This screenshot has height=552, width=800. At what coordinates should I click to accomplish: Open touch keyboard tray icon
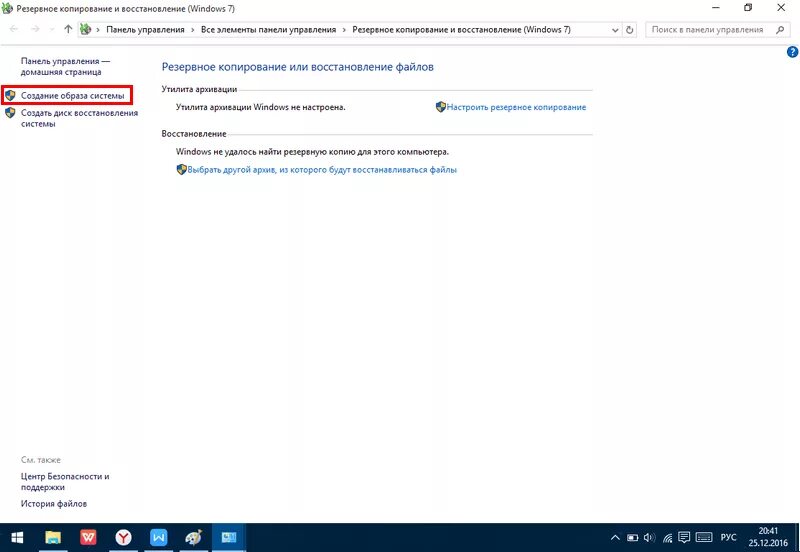tap(704, 538)
